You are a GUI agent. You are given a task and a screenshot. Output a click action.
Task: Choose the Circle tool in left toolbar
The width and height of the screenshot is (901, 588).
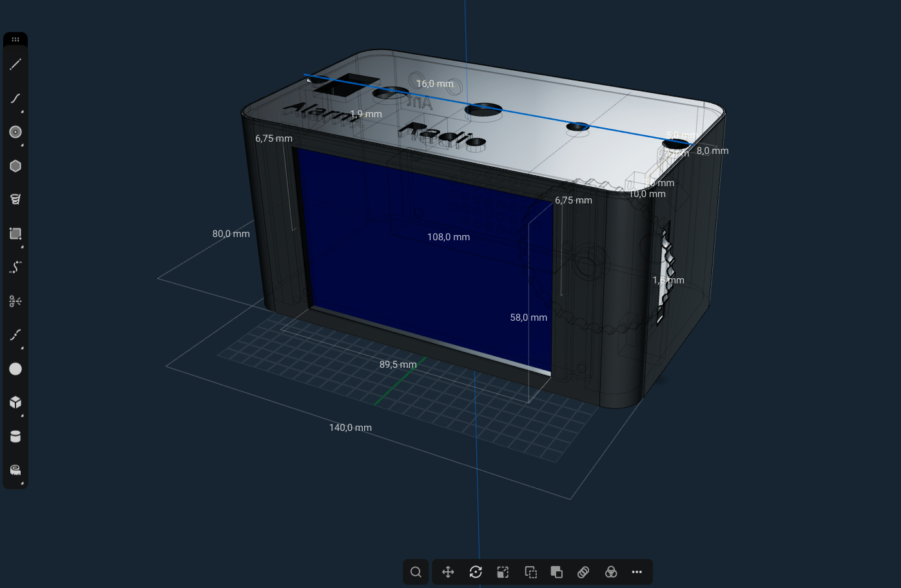(x=15, y=132)
